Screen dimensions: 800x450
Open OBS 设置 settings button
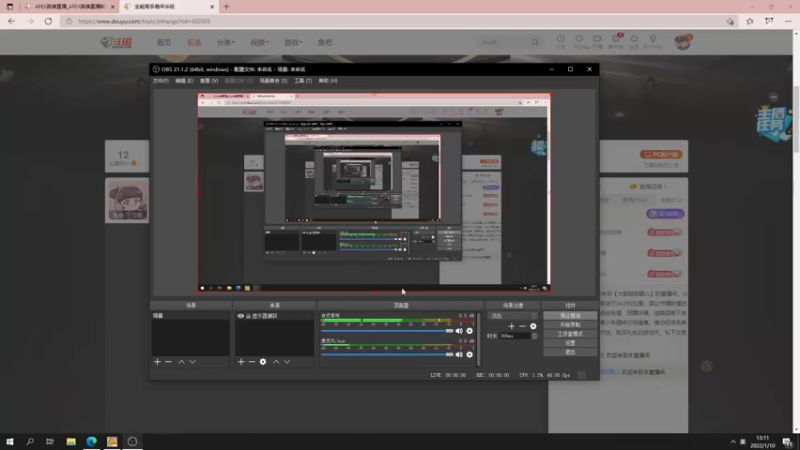(x=570, y=343)
